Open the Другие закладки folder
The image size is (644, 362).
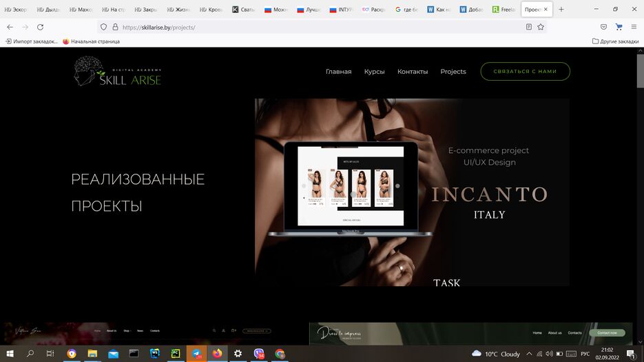coord(615,41)
